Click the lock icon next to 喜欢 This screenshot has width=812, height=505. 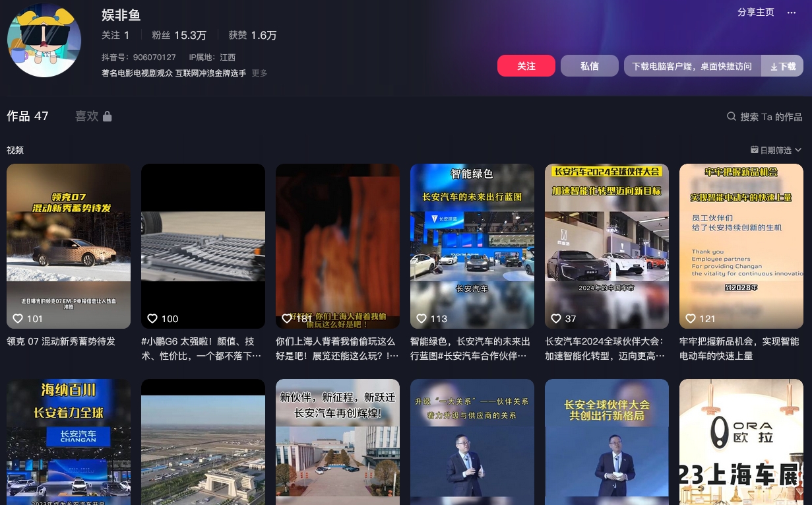click(108, 116)
